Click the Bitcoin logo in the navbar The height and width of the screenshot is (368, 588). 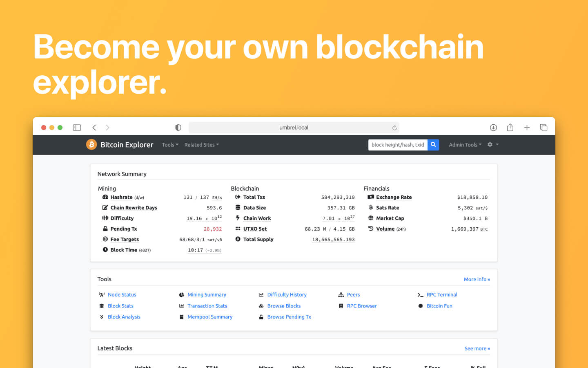click(91, 144)
